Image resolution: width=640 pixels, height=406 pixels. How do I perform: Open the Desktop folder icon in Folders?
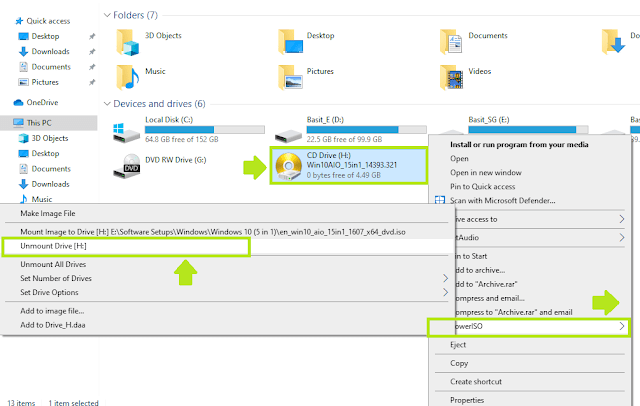[x=290, y=42]
